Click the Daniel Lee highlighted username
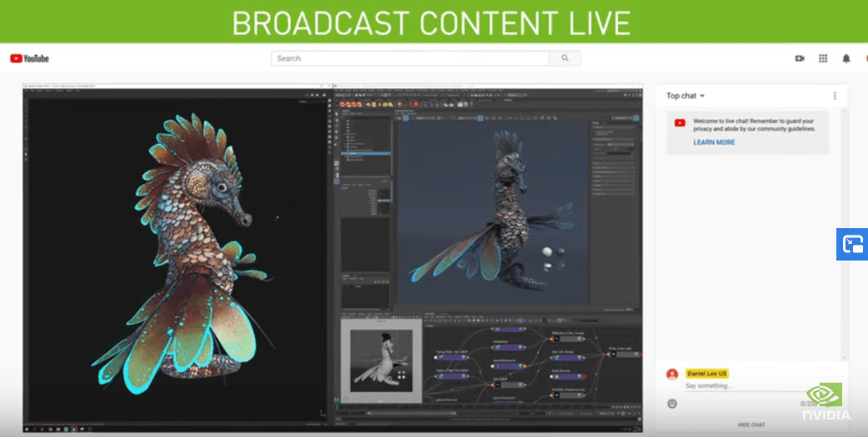Viewport: 868px width, 437px height. coord(706,373)
